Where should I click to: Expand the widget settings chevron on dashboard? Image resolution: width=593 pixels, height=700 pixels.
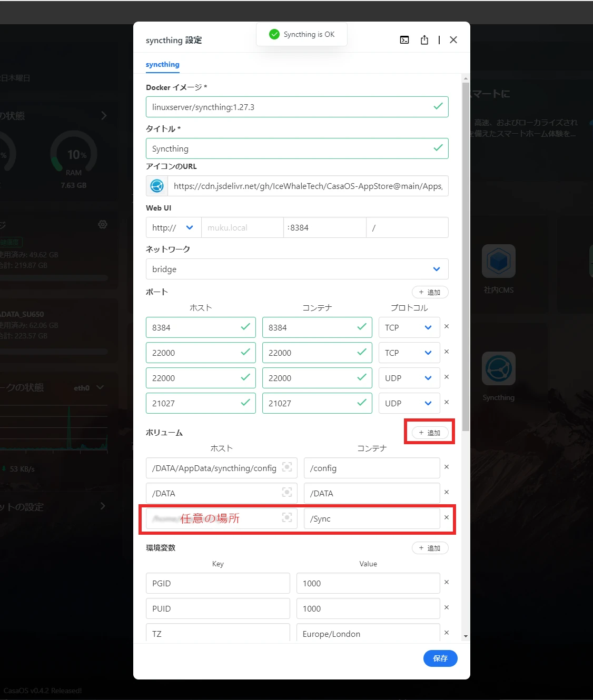click(x=103, y=506)
